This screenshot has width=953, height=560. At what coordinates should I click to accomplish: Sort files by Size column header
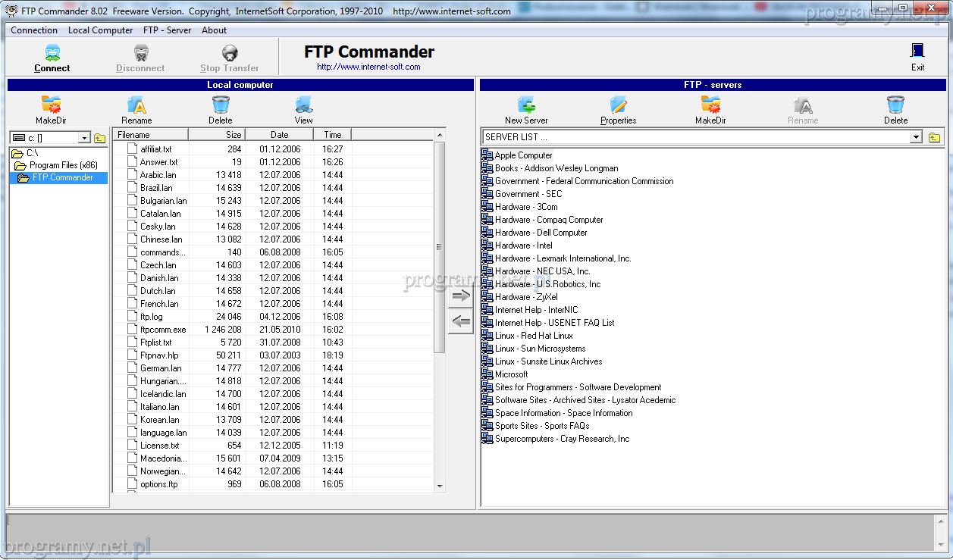(217, 135)
